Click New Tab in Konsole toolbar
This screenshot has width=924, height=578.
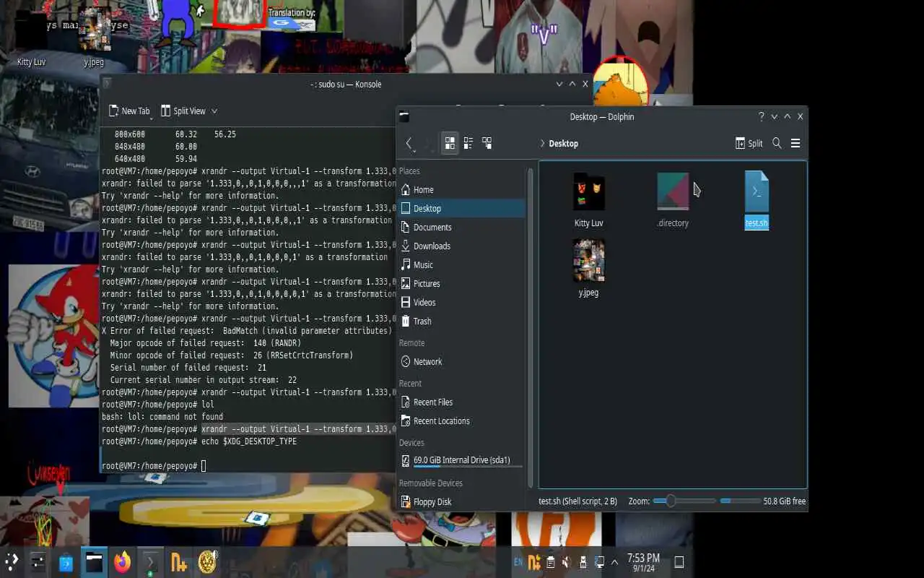pyautogui.click(x=129, y=111)
